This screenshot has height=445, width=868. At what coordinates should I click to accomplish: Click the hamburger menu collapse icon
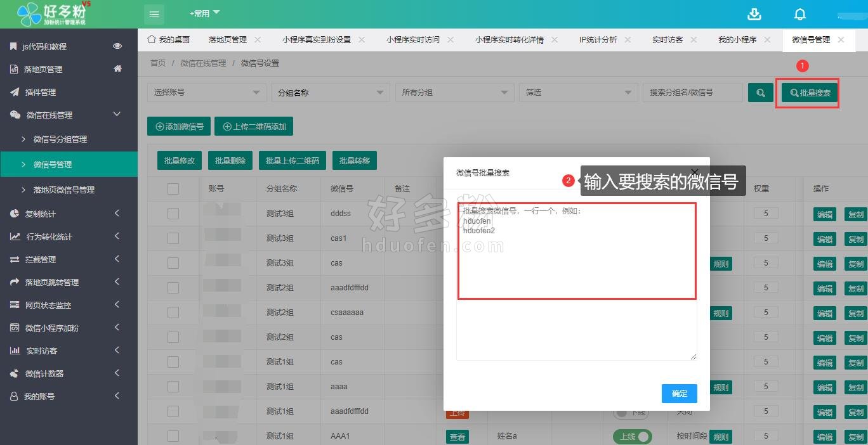coord(154,14)
